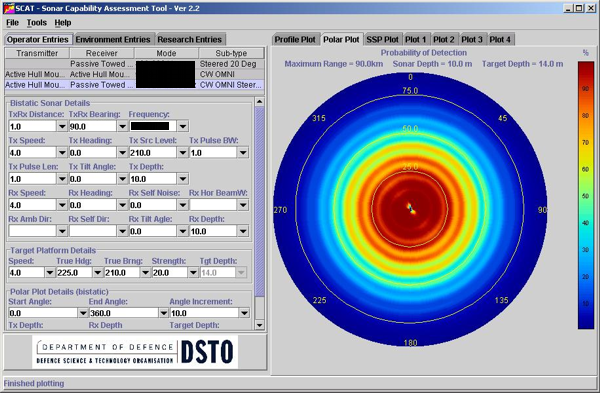Select the CW OMNI sonar row
Screen dimensions: 600x393
click(x=134, y=74)
